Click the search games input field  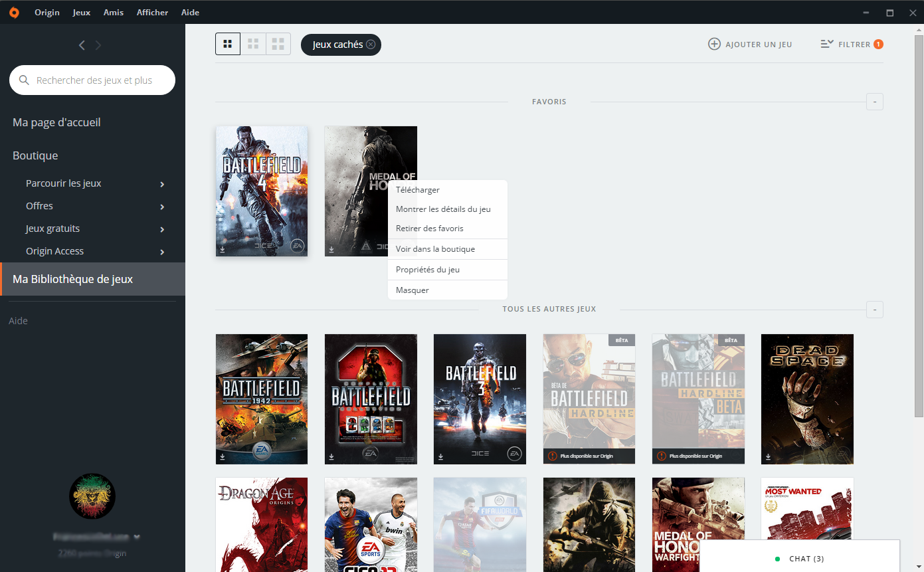click(94, 80)
